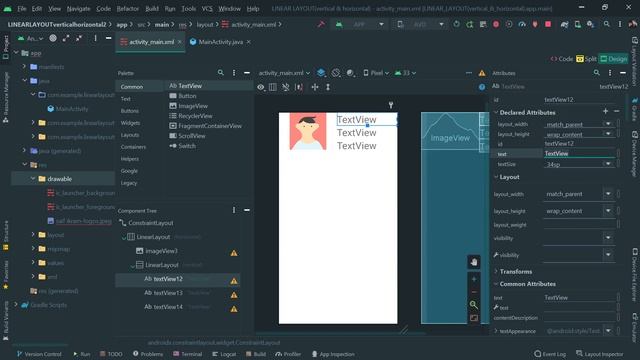Click the declared text attribute input field

[579, 153]
